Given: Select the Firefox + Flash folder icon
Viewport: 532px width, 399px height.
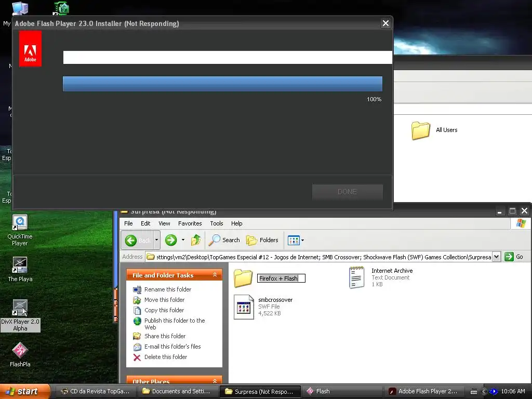Looking at the screenshot, I should point(243,278).
